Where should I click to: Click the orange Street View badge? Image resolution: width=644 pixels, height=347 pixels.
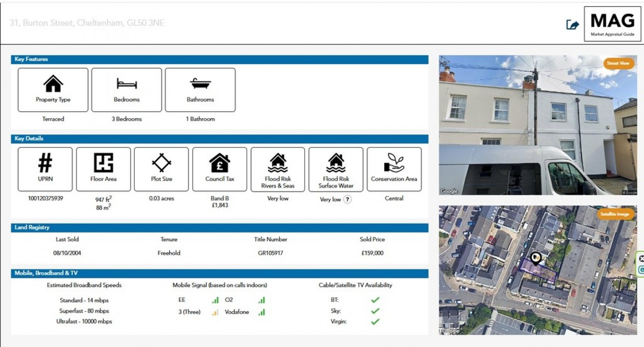619,63
